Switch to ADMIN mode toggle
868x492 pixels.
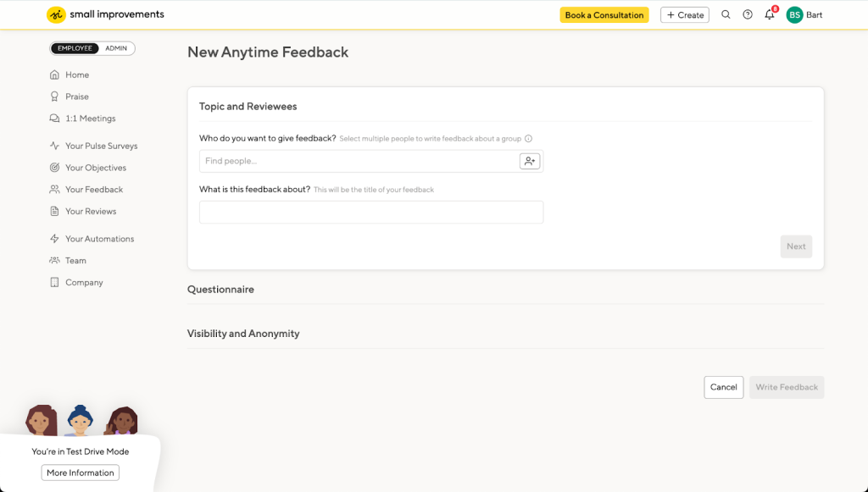pos(116,48)
